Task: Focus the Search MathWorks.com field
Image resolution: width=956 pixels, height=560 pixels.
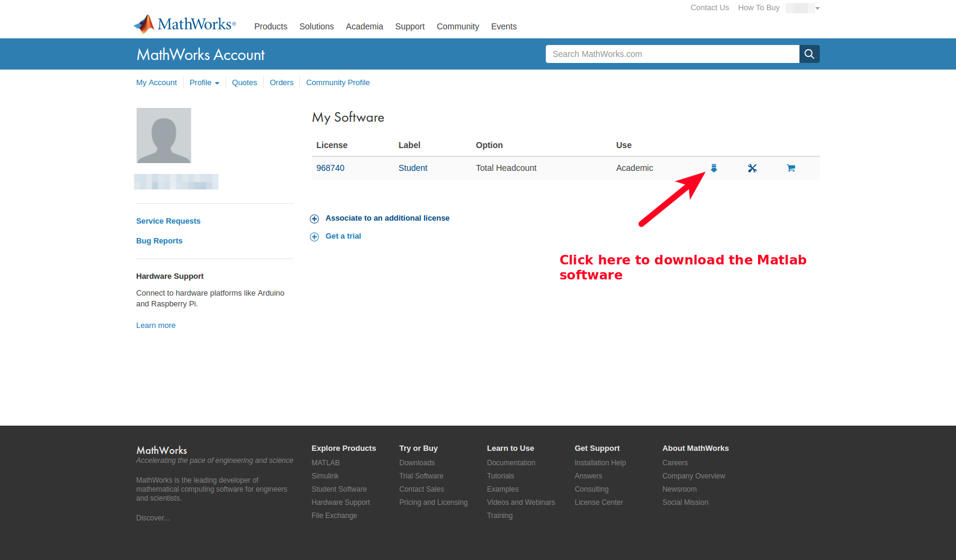Action: click(x=672, y=54)
